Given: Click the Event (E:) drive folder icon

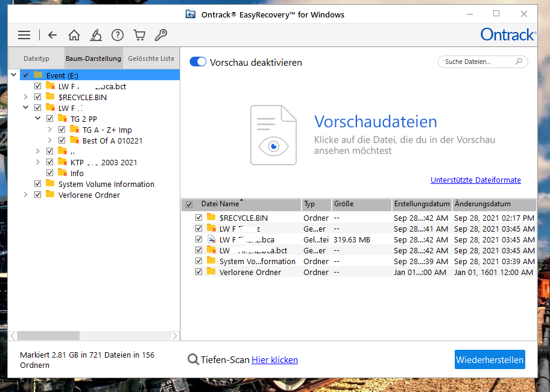Looking at the screenshot, I should click(38, 75).
